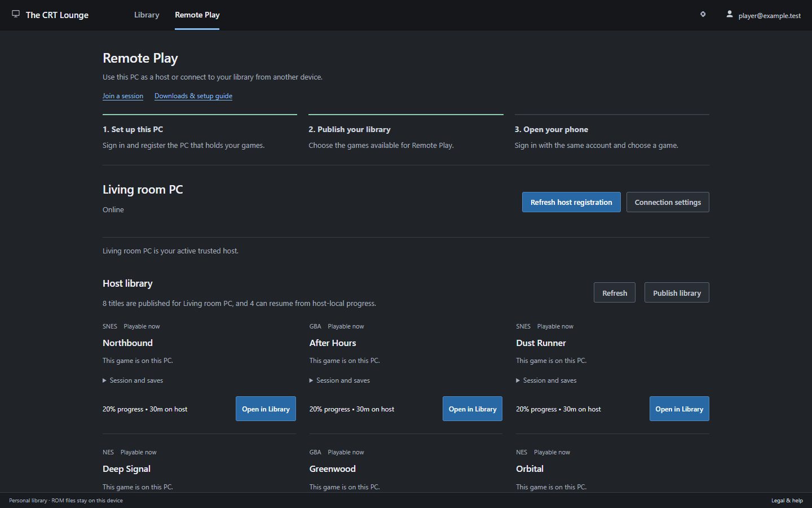Click the monitor icon beside The CRT Lounge

click(16, 14)
